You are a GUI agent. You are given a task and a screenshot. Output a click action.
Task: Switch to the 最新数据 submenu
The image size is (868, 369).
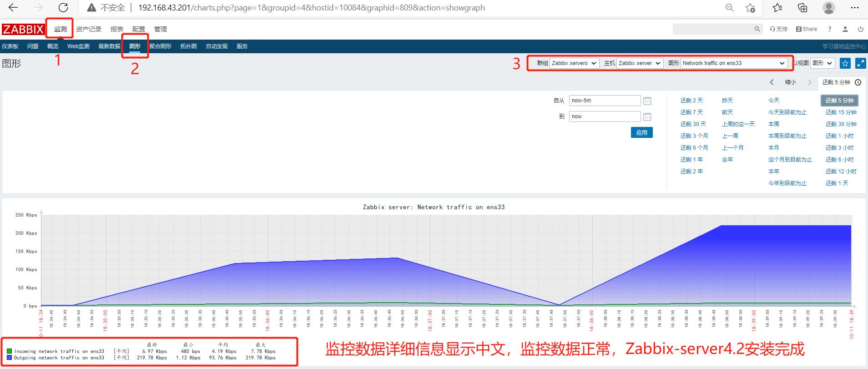click(109, 46)
